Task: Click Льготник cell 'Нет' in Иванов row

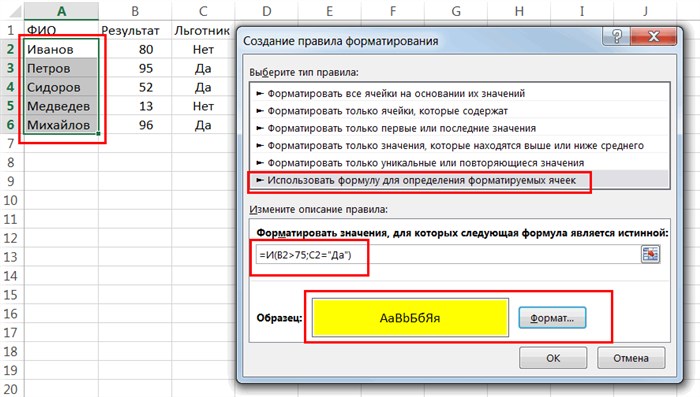Action: (203, 49)
